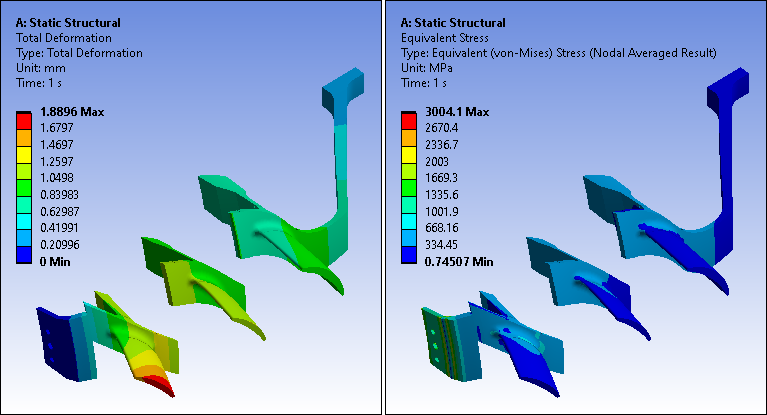Click Type: Equivalent (von-Mises) Stress line
767x415 pixels.
(559, 53)
